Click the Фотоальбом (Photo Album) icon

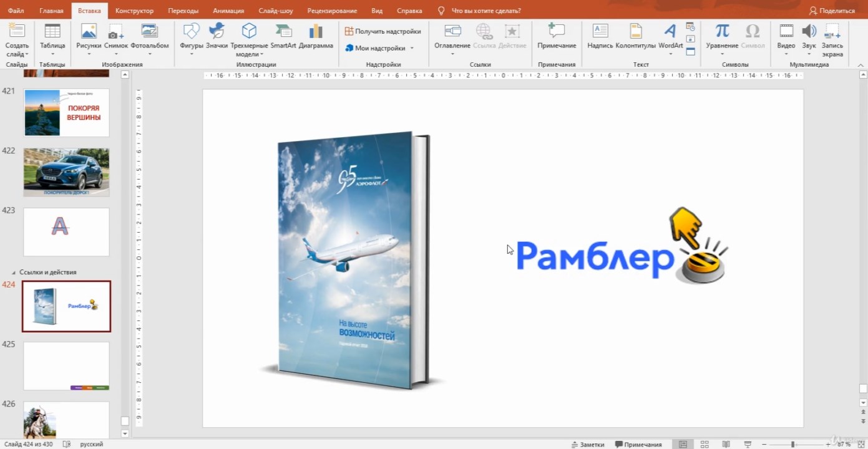(149, 31)
